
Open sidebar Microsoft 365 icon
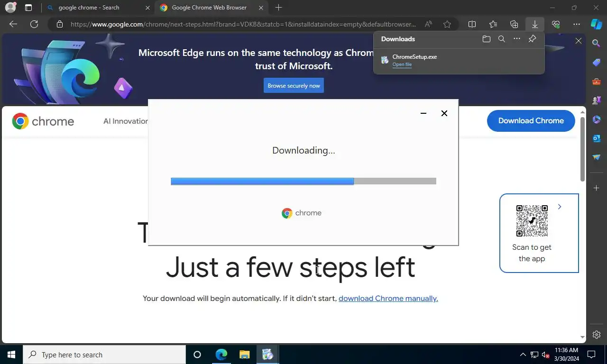[x=597, y=119]
